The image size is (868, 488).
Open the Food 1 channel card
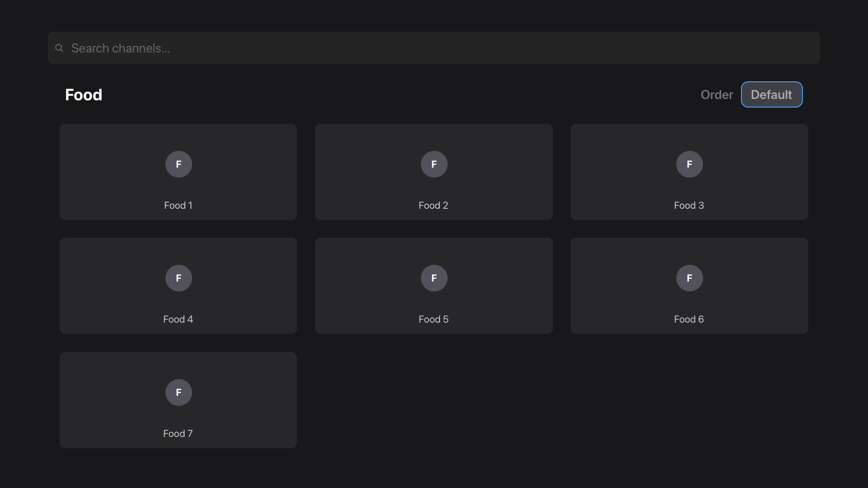[178, 172]
